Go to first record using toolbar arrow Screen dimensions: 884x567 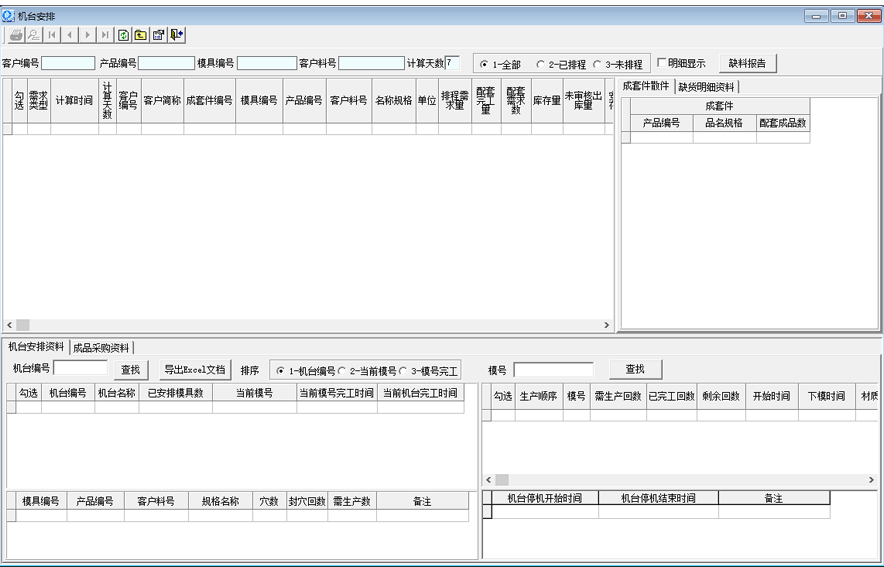tap(51, 35)
